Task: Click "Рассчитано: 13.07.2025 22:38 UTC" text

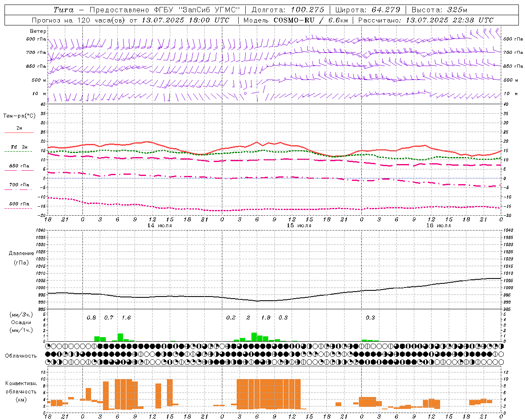Action: [426, 20]
